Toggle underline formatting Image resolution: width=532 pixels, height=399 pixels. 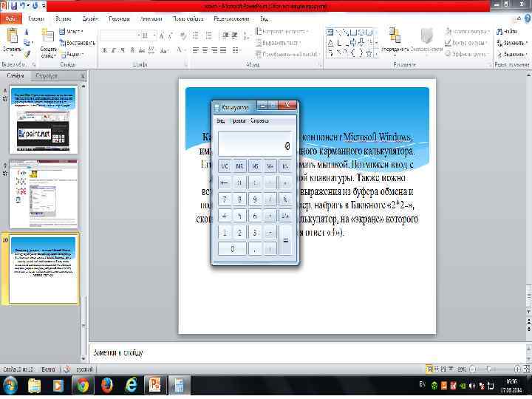coord(123,50)
